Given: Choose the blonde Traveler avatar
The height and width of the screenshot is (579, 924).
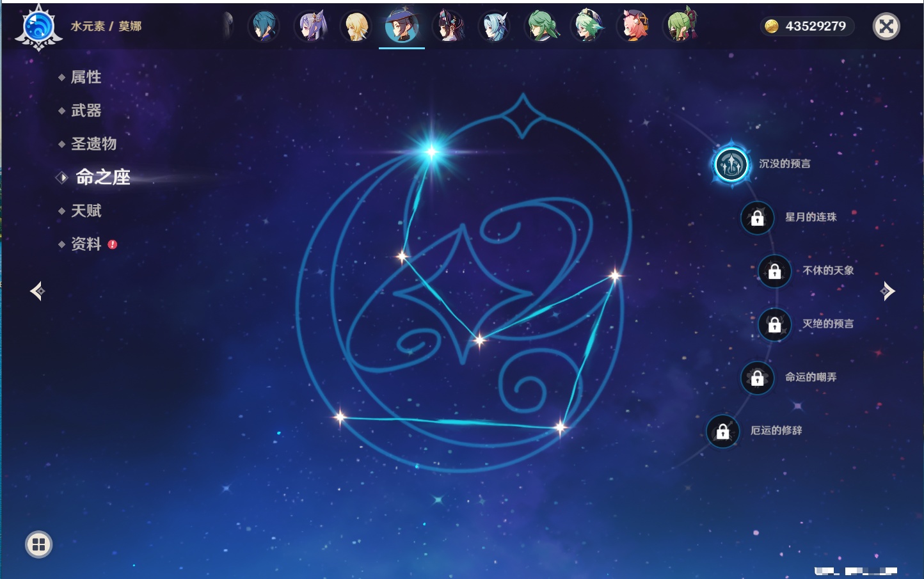Looking at the screenshot, I should click(356, 26).
